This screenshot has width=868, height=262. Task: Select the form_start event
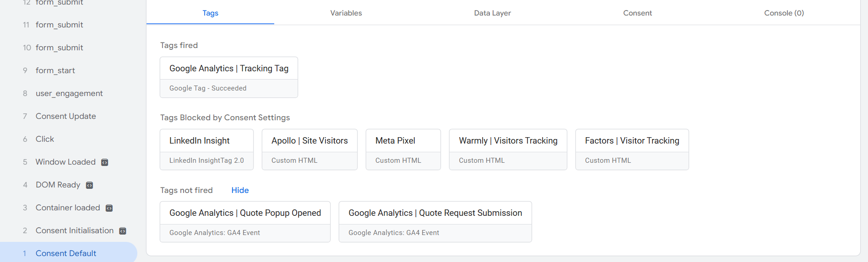pyautogui.click(x=55, y=70)
